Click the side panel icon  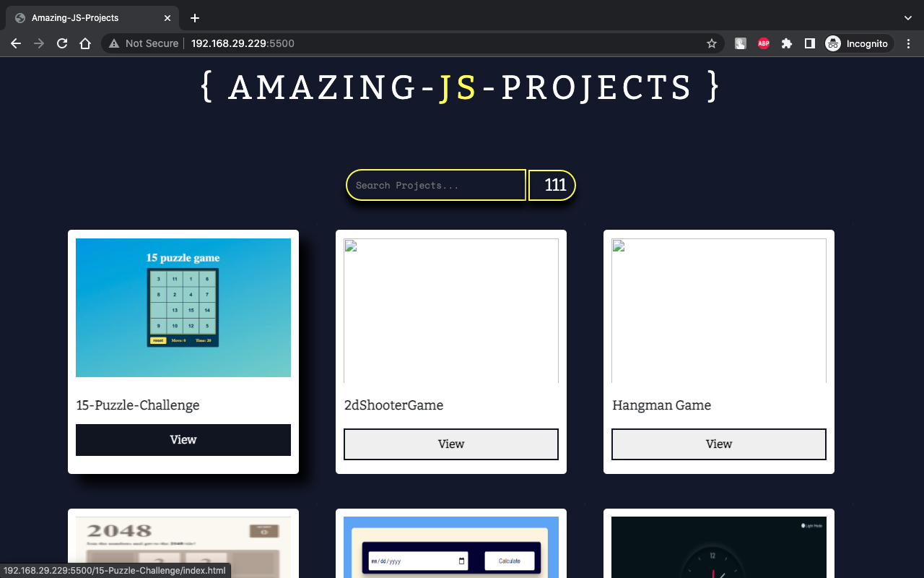[x=809, y=43]
